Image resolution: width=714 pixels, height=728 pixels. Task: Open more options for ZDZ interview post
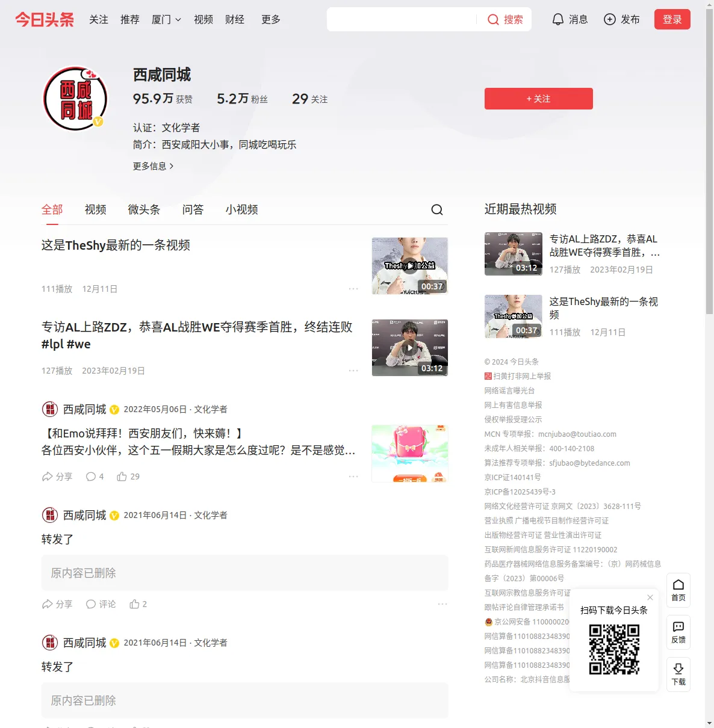tap(353, 371)
